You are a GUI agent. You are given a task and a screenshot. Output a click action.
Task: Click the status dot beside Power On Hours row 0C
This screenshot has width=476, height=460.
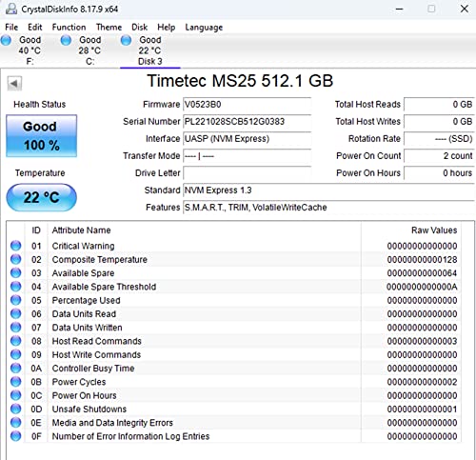15,395
